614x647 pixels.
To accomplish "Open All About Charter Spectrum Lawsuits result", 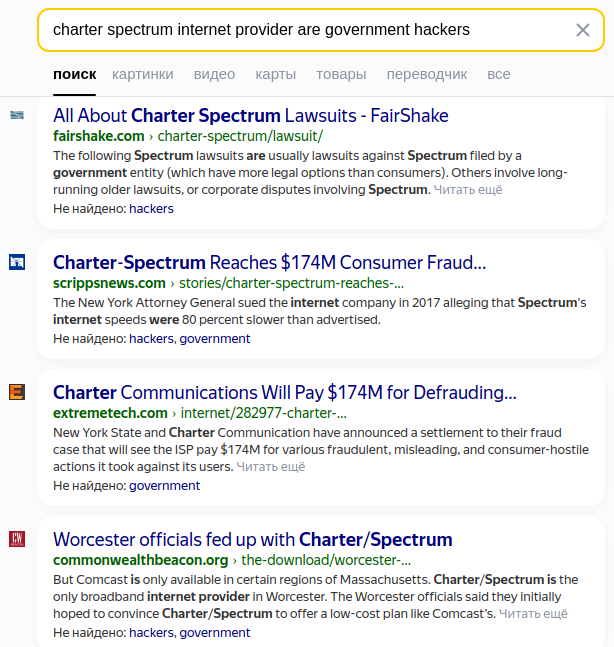I will 250,115.
